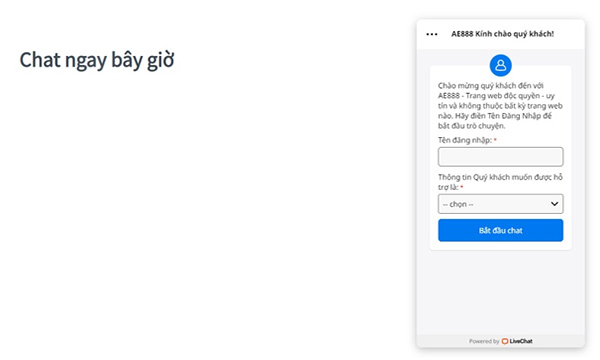The width and height of the screenshot is (600, 360).
Task: Open the three-dot menu in chat header
Action: (x=432, y=34)
